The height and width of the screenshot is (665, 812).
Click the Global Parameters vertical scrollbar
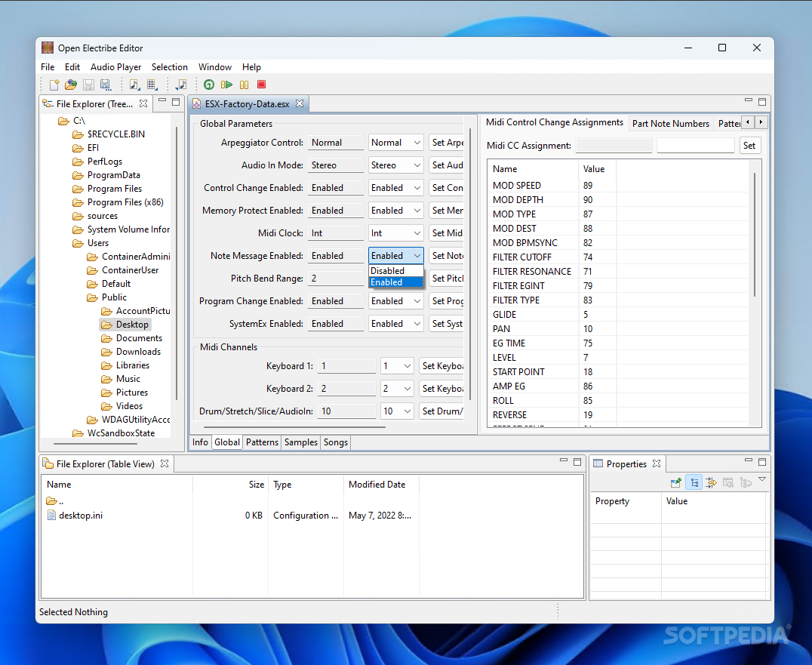pos(470,264)
